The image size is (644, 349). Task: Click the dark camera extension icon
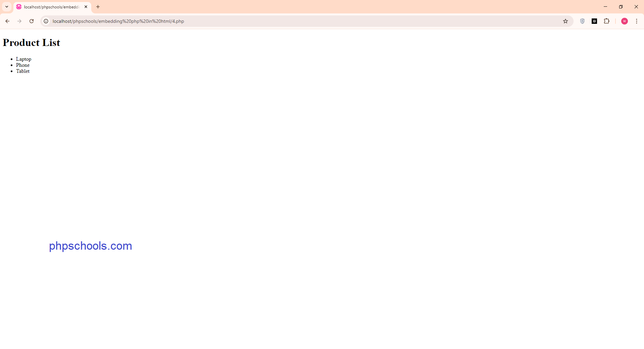point(595,21)
